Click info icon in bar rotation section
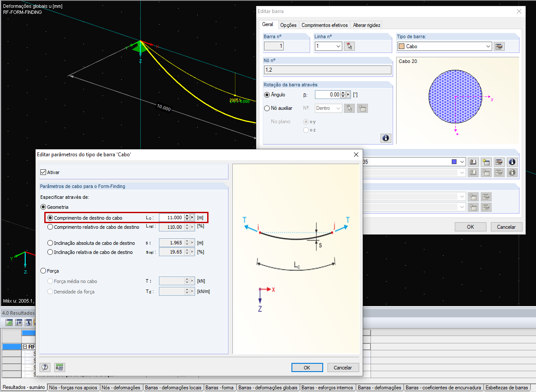536x392 pixels. coord(385,138)
